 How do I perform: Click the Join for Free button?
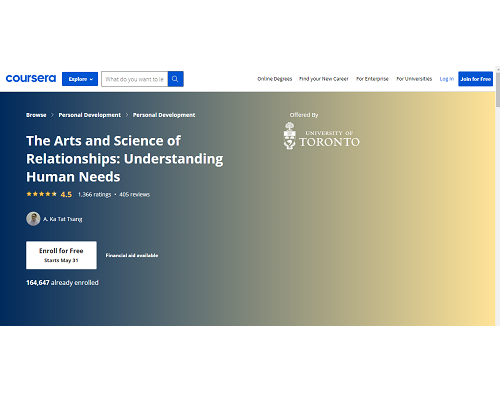pos(476,79)
